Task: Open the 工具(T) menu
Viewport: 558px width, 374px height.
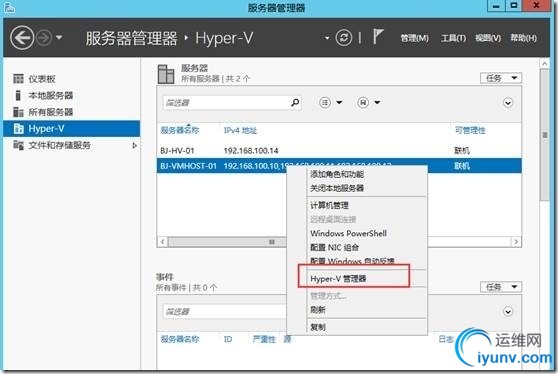Action: [453, 38]
